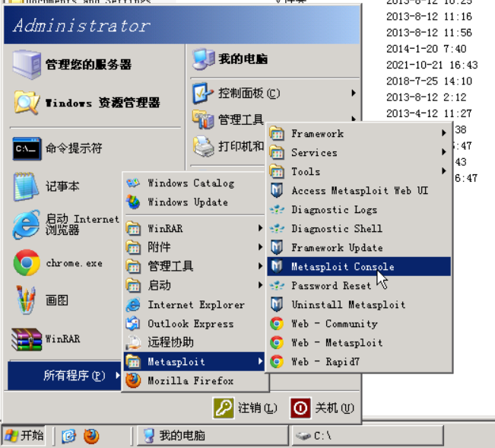Expand the 附件 submenu arrow

pos(260,247)
